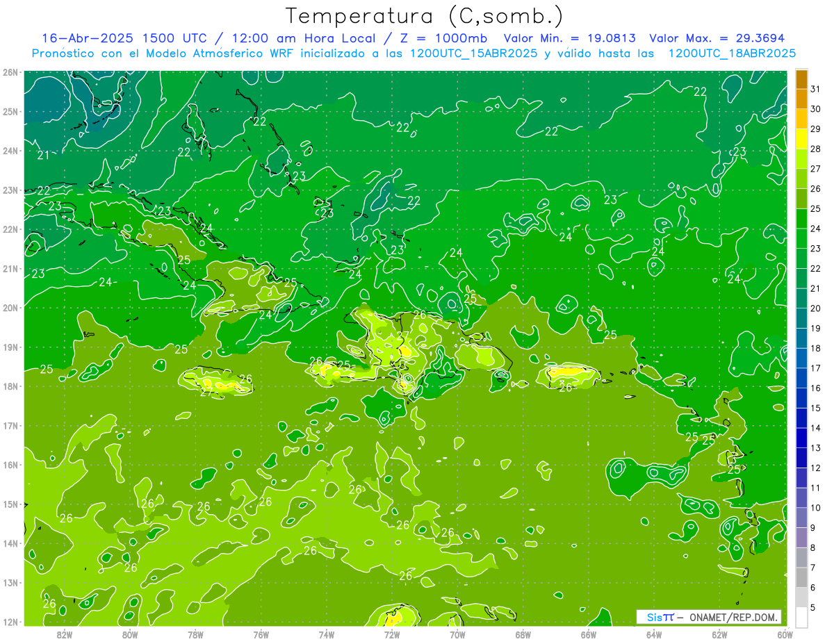Click the legend scale value 18
The height and width of the screenshot is (644, 834).
point(816,349)
